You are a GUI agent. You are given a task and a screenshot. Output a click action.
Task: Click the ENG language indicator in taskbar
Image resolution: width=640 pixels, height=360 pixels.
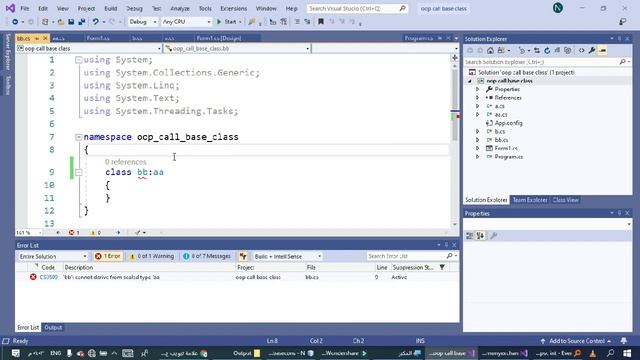[56, 353]
